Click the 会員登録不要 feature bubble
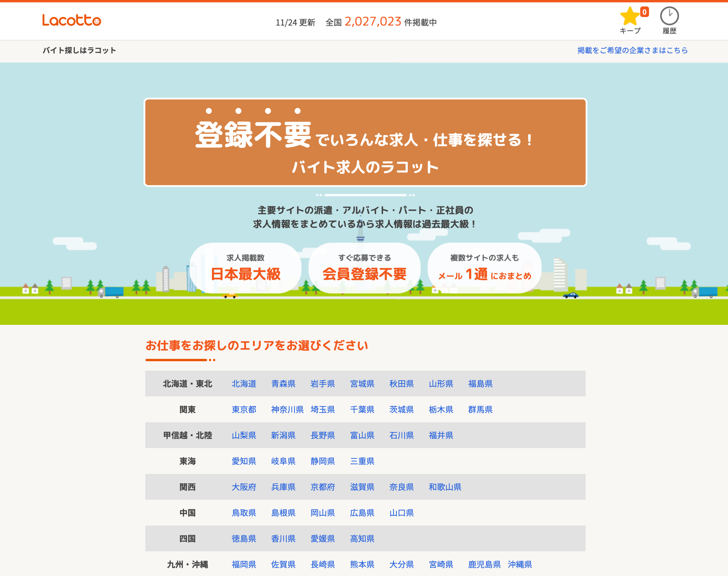The image size is (728, 576). [x=364, y=268]
